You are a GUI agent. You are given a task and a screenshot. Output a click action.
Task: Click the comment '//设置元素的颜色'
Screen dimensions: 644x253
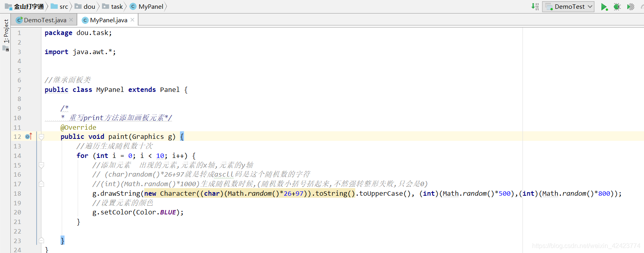(123, 203)
